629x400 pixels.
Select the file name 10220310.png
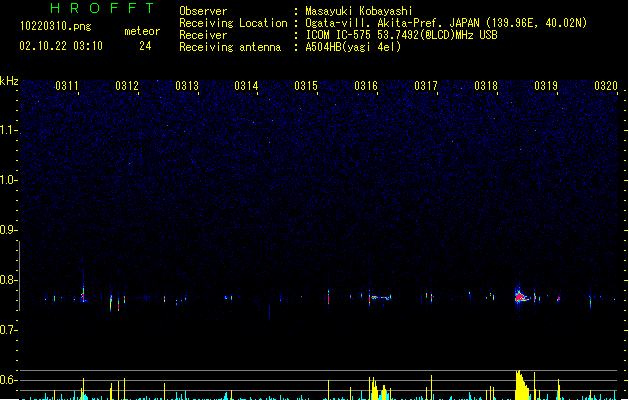tap(56, 26)
